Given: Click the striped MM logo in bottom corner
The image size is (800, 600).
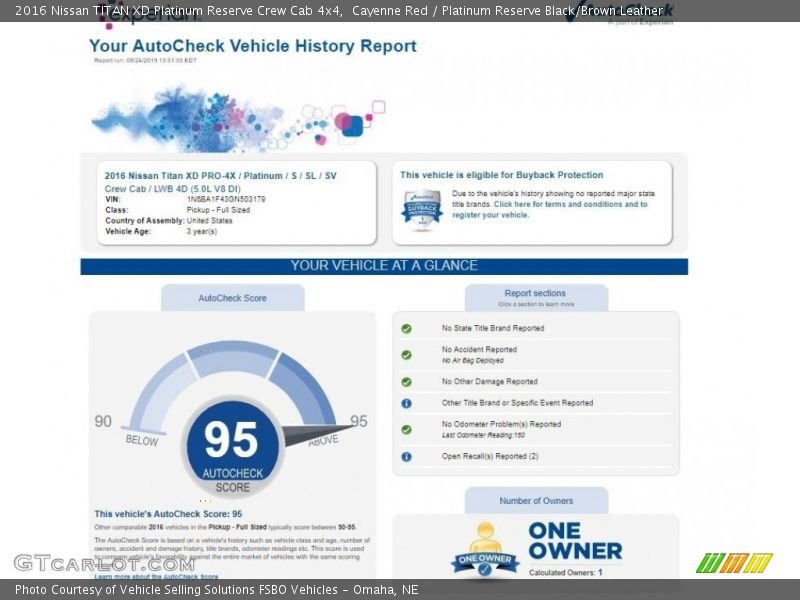Looking at the screenshot, I should [734, 562].
